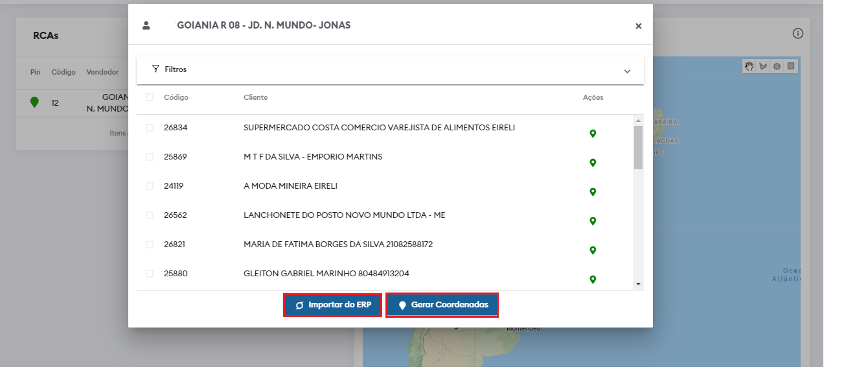Click location pin for LANCHONETE DO POSTO NOVO MUNDO
Screen dimensions: 868x382
coord(592,221)
